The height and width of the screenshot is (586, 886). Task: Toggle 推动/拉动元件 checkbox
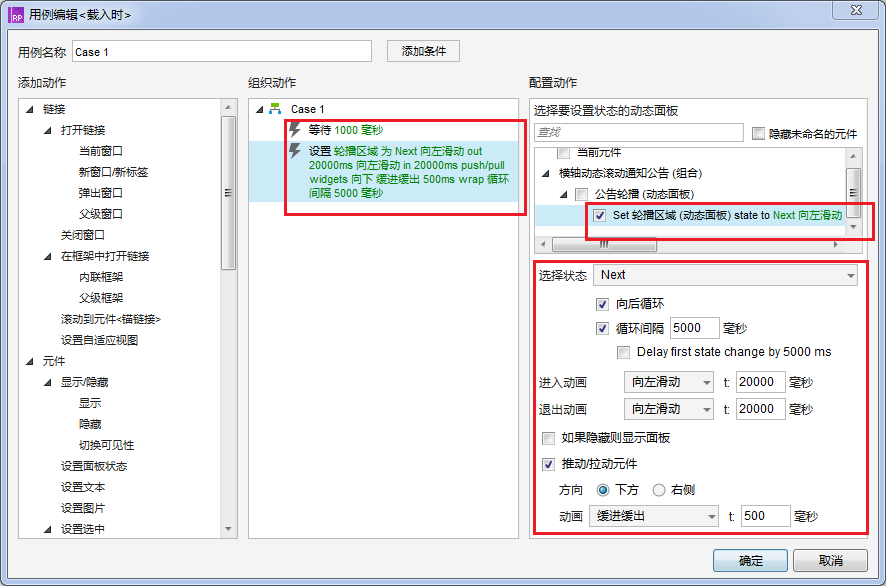(548, 465)
